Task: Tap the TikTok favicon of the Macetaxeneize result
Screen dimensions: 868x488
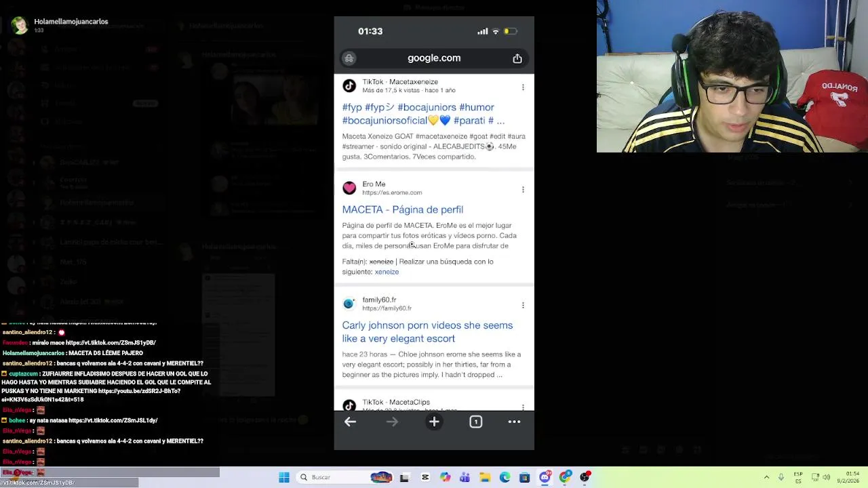Action: (x=349, y=85)
